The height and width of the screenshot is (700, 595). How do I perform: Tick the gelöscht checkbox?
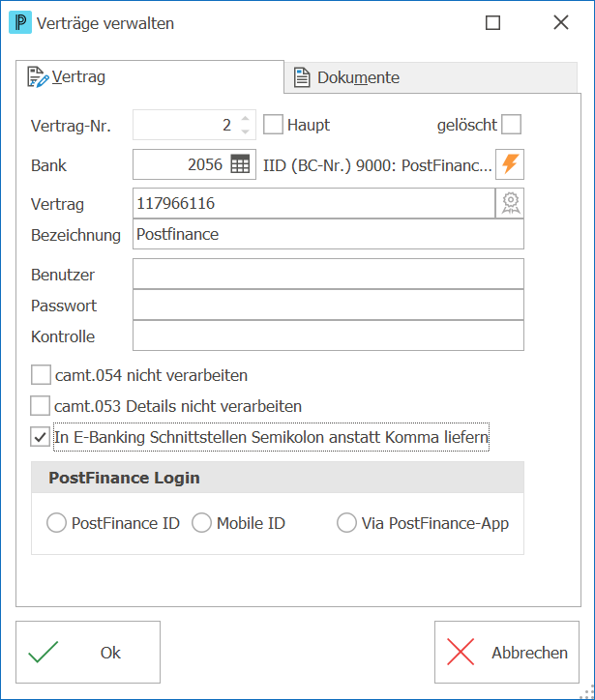511,124
